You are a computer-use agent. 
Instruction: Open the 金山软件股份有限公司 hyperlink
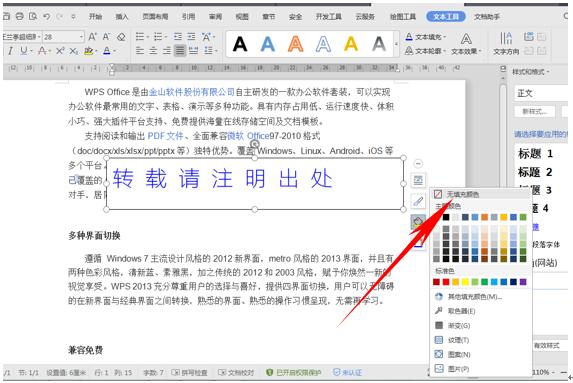(x=192, y=92)
